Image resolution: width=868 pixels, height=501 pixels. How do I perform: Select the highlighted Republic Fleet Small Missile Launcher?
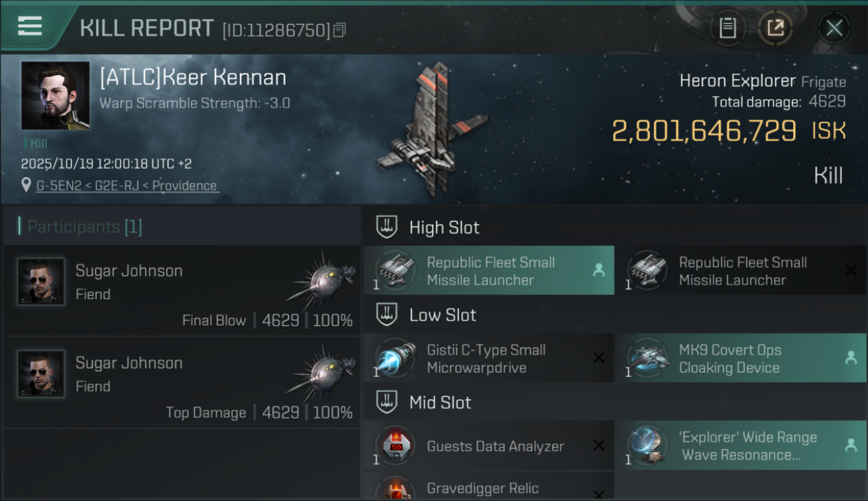tap(489, 271)
